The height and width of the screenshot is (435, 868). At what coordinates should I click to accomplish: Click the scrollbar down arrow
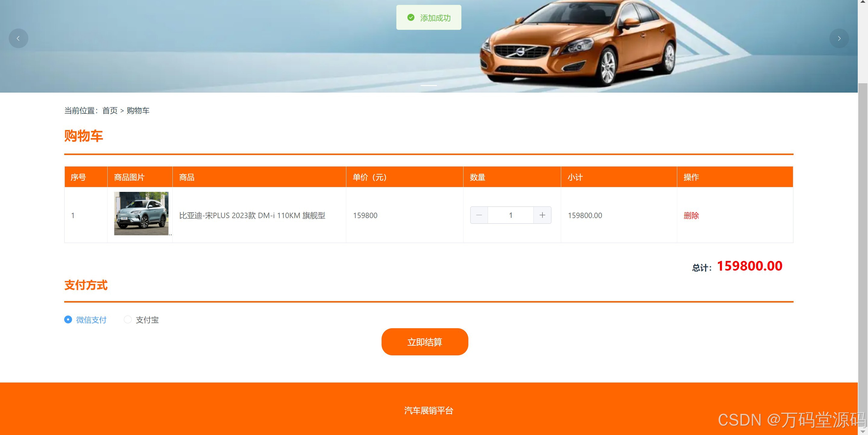863,431
